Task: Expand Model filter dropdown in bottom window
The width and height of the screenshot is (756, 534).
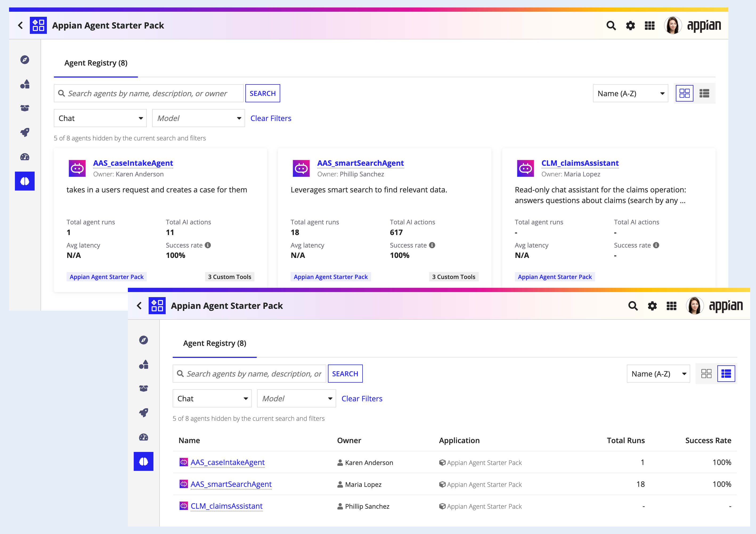Action: click(296, 399)
